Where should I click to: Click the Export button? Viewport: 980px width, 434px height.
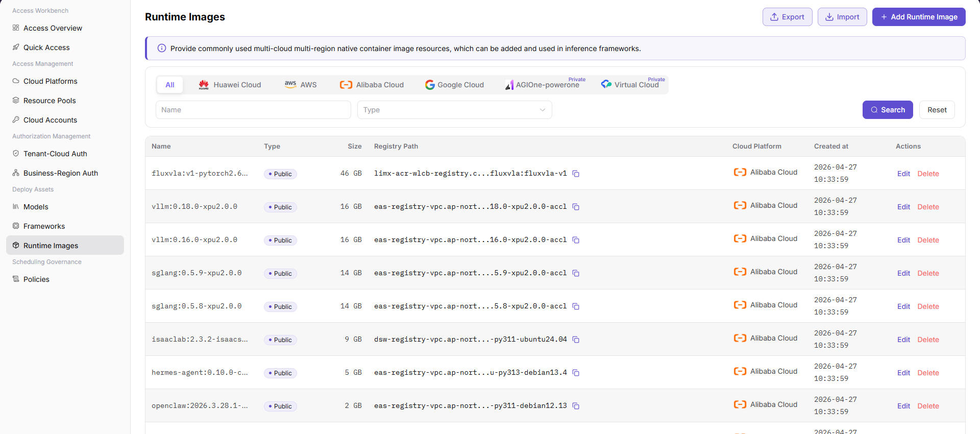tap(787, 17)
